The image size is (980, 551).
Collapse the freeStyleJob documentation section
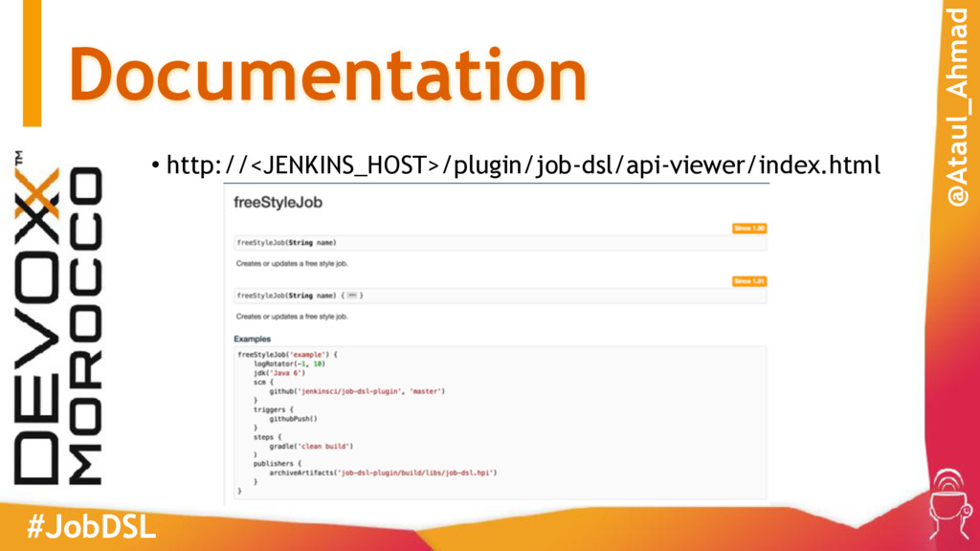tap(278, 202)
